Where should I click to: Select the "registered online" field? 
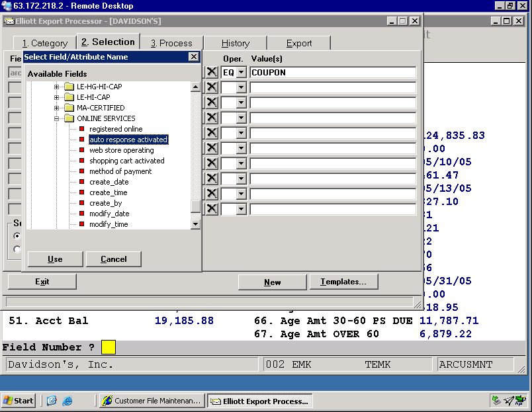pyautogui.click(x=116, y=129)
